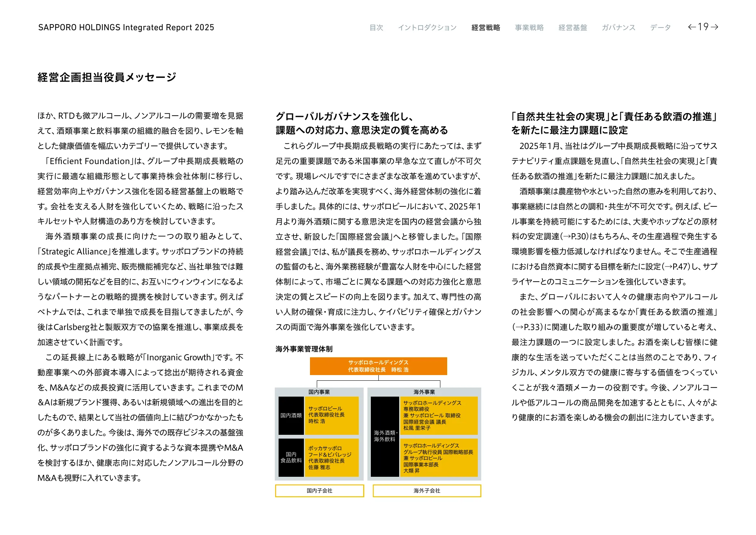756x535 pixels.
Task: Click the black 国内食品飲料 label cell
Action: [x=291, y=457]
